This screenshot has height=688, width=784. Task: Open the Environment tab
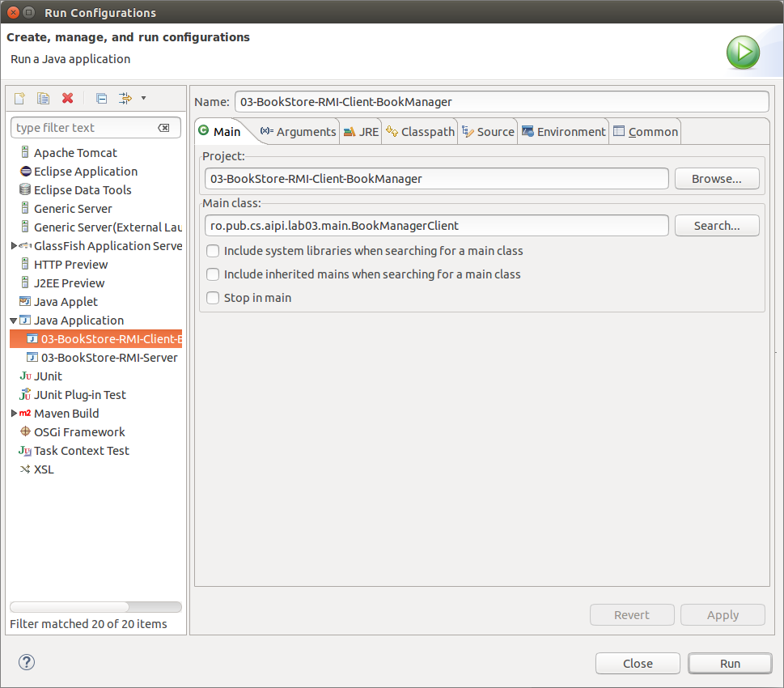click(563, 132)
